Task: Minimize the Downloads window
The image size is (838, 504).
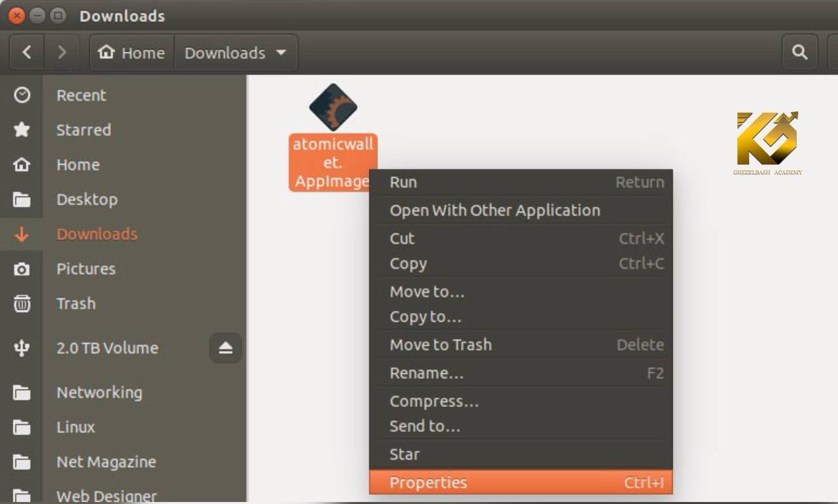Action: coord(37,16)
